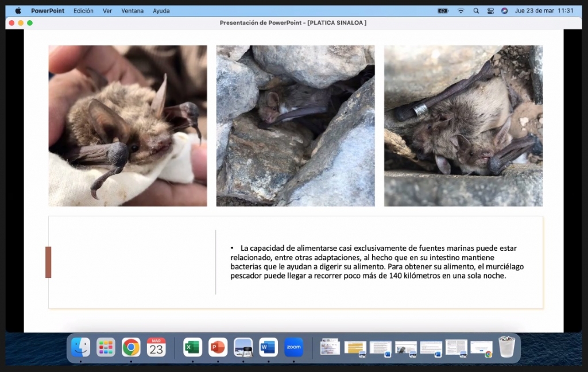This screenshot has width=588, height=372.
Task: Switch to Excel in the dock
Action: coord(192,347)
